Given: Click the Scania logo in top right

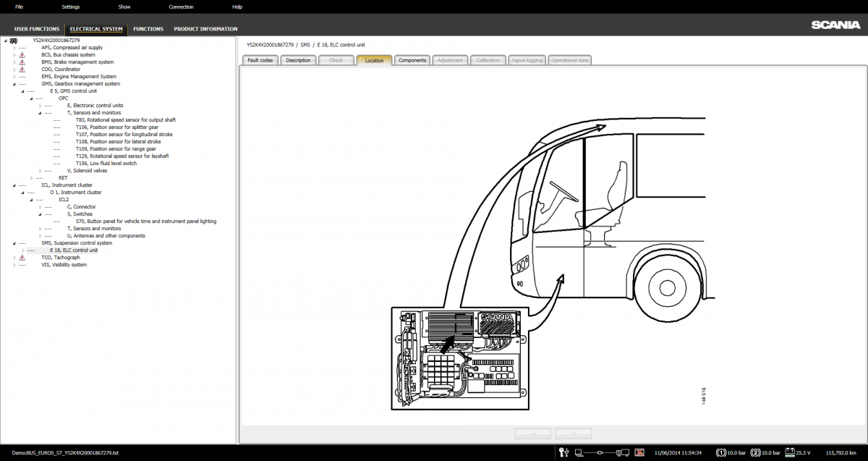Looking at the screenshot, I should coord(835,25).
